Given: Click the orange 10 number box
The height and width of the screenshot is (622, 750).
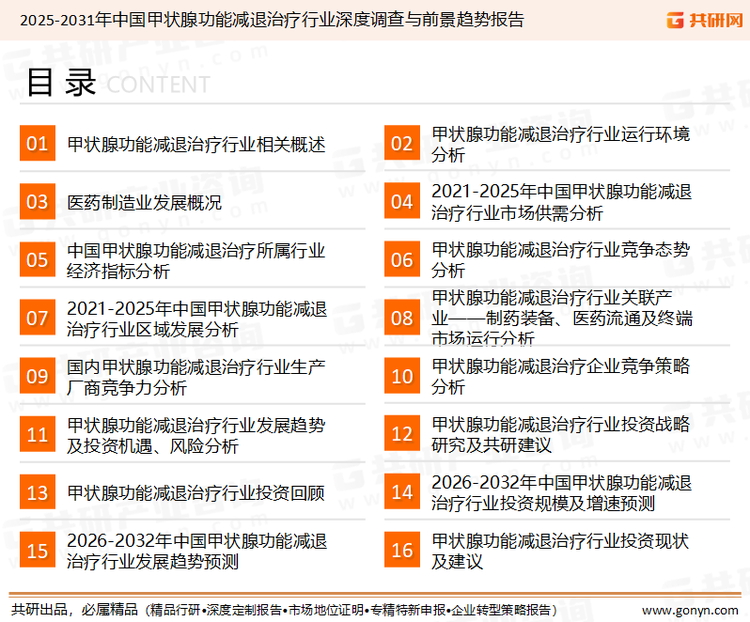Looking at the screenshot, I should click(402, 376).
